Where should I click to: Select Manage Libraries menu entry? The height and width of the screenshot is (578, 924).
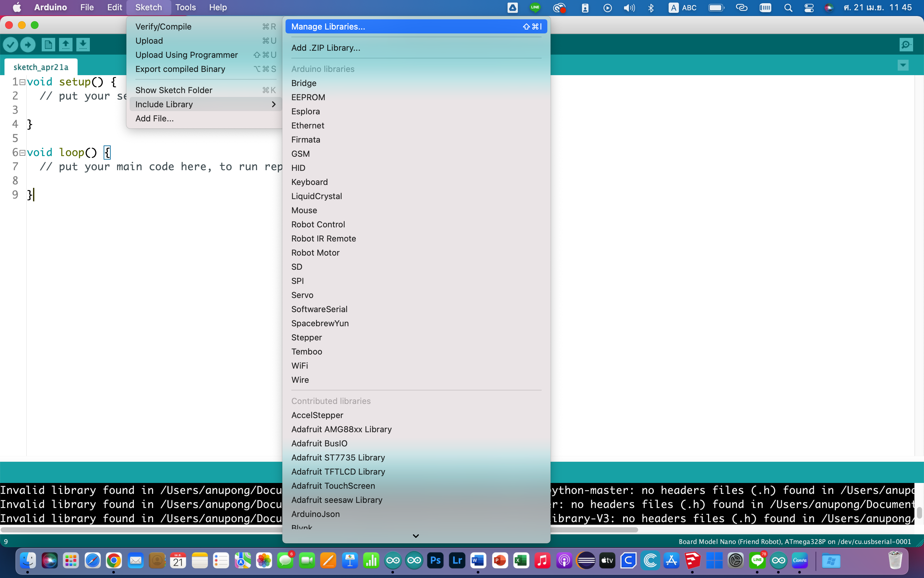(416, 26)
